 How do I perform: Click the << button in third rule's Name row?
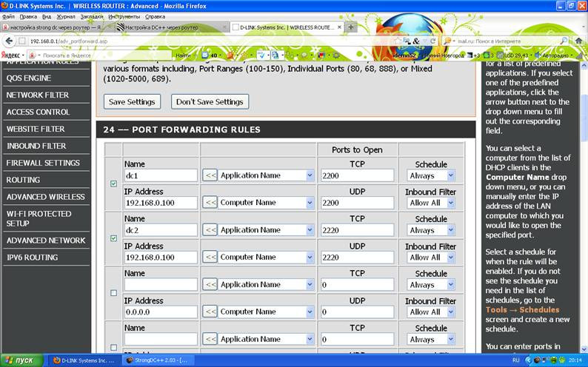[x=210, y=284]
